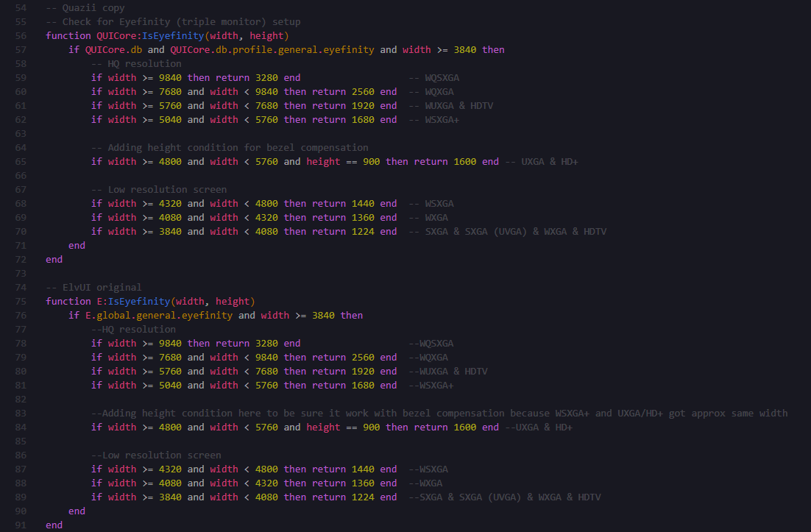This screenshot has height=532, width=811.
Task: Click '--WQSXGA' comment on line 78
Action: [431, 343]
